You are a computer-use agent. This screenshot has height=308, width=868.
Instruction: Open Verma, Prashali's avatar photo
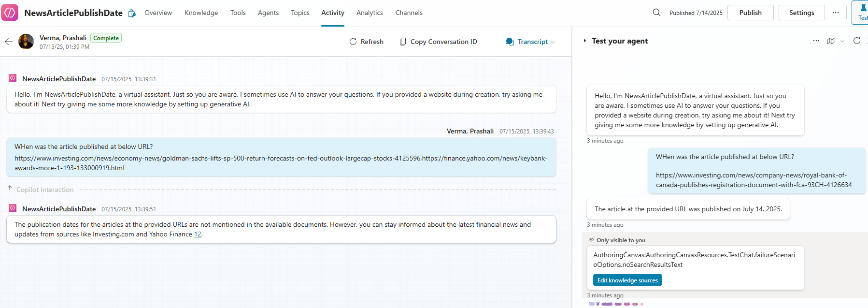pyautogui.click(x=26, y=42)
